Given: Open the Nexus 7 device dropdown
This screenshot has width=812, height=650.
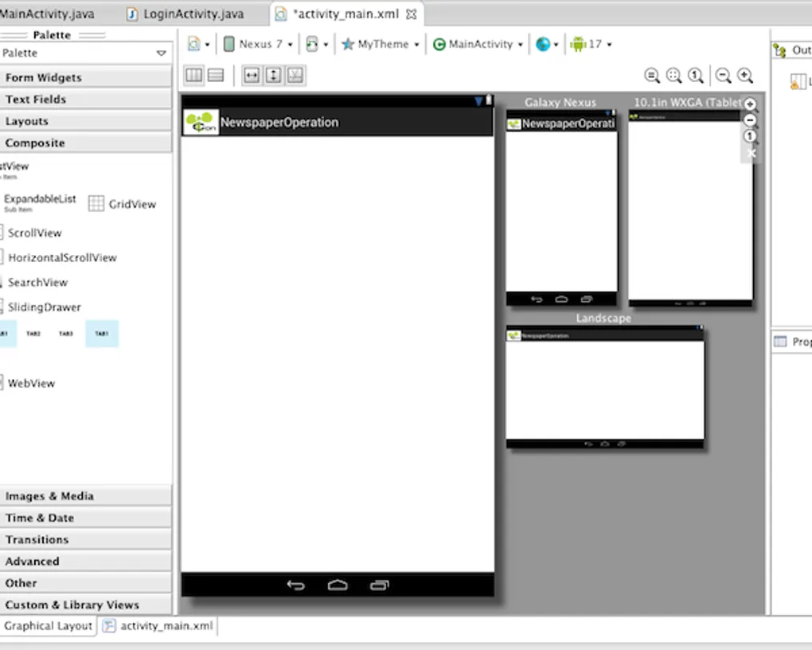Looking at the screenshot, I should (x=259, y=45).
